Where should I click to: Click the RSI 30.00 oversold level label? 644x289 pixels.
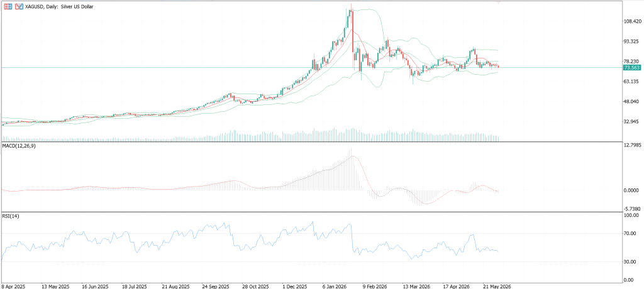pos(630,262)
